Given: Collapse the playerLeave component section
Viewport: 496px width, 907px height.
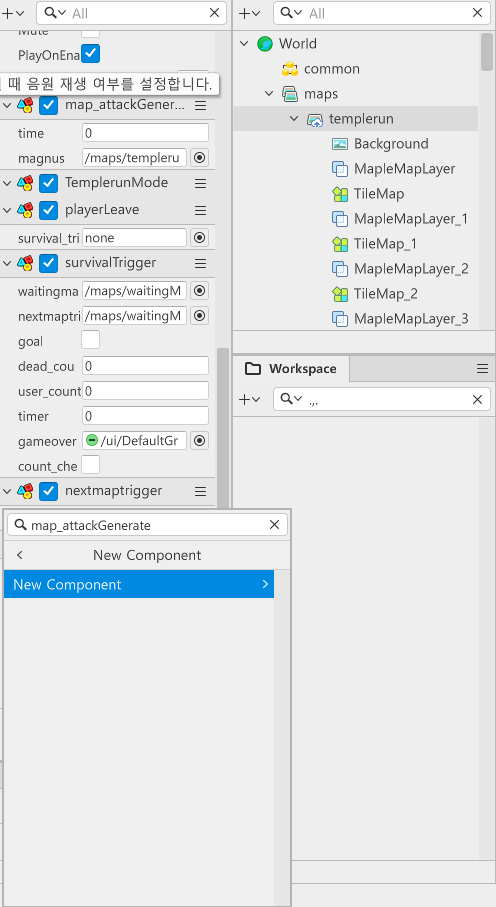Looking at the screenshot, I should (x=7, y=210).
